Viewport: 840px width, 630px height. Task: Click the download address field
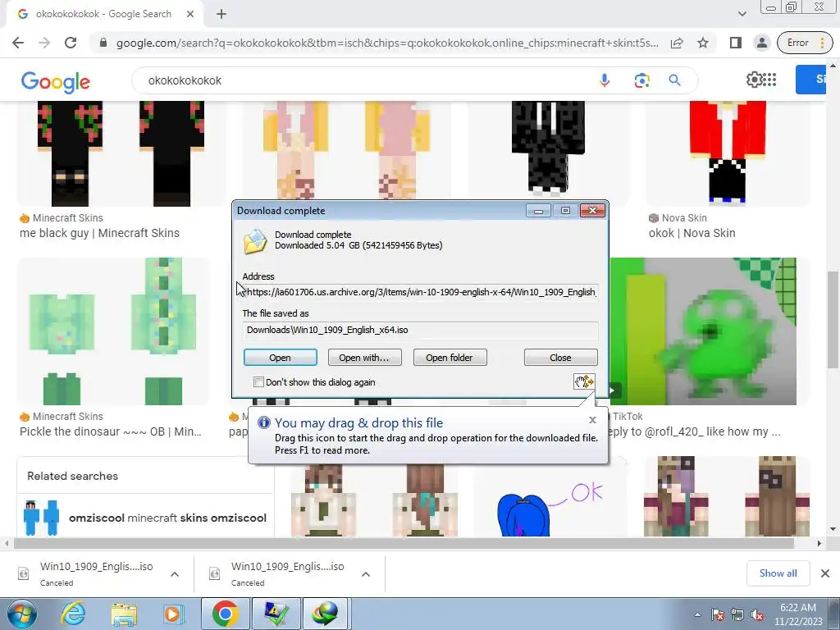tap(420, 292)
